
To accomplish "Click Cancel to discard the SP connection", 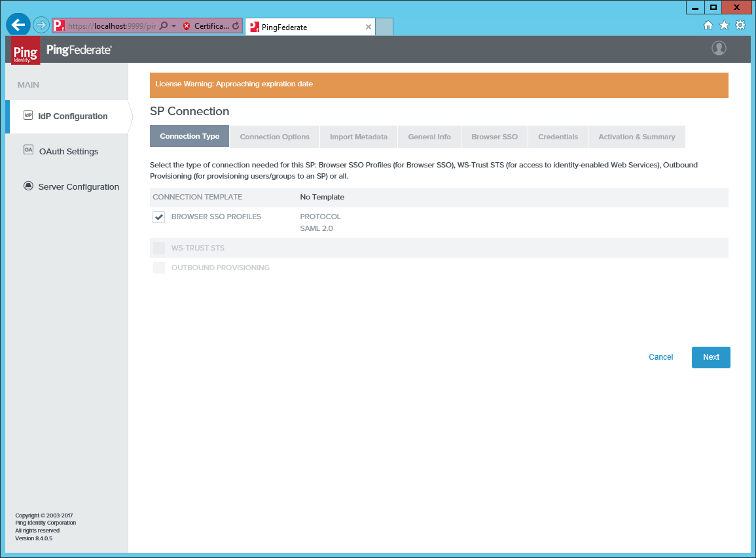I will pyautogui.click(x=660, y=357).
